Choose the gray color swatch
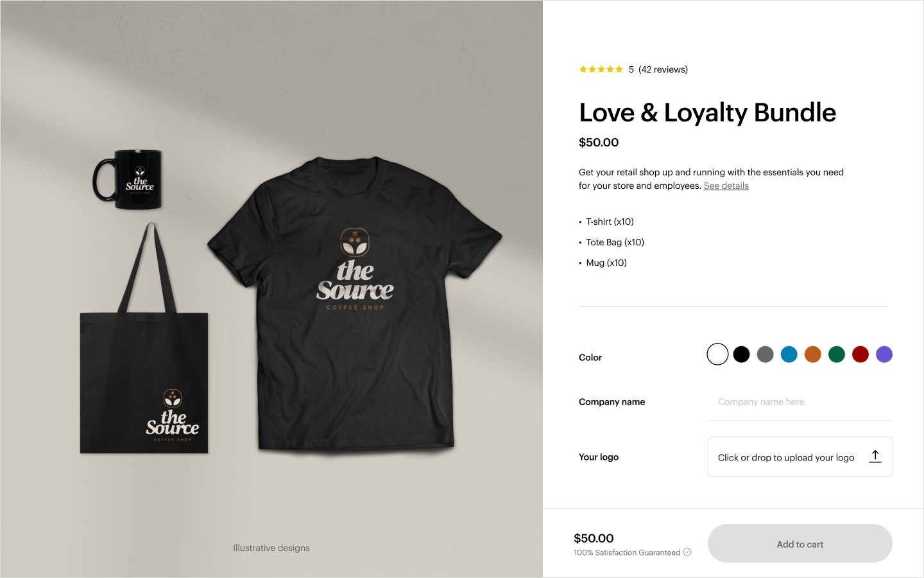Viewport: 924px width, 578px height. click(765, 354)
